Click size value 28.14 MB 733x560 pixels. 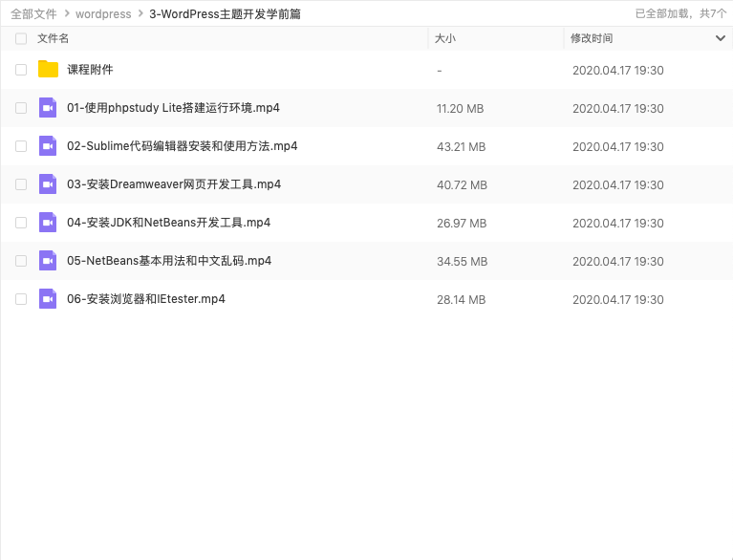coord(461,300)
